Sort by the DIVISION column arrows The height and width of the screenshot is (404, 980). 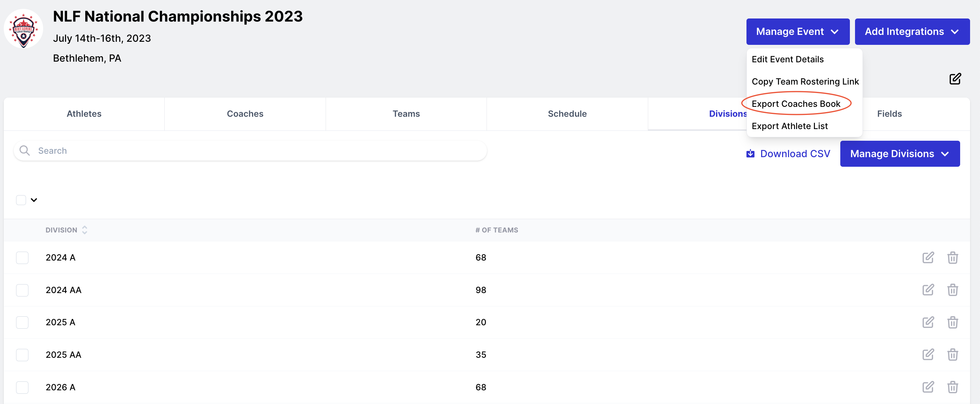[x=85, y=230]
